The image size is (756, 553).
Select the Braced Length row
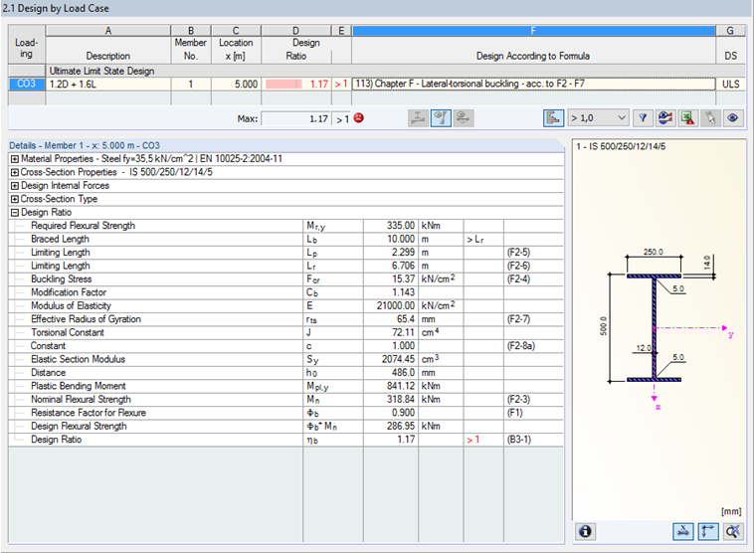tap(285, 239)
